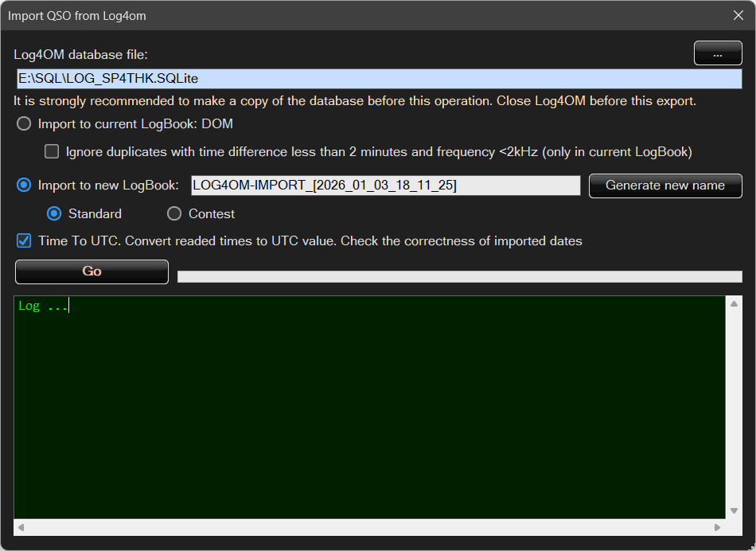The image size is (756, 551).
Task: Click the log's scroll up arrow
Action: click(x=734, y=303)
